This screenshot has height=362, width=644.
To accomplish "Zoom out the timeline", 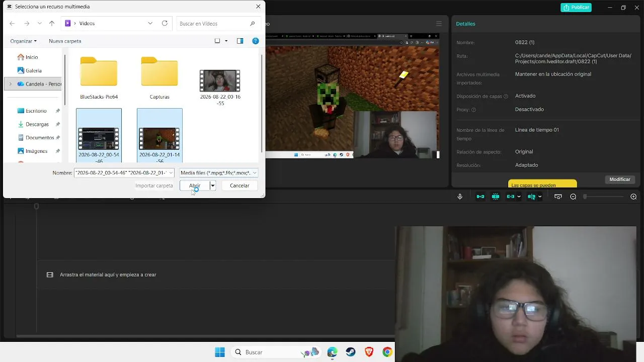I will point(573,197).
